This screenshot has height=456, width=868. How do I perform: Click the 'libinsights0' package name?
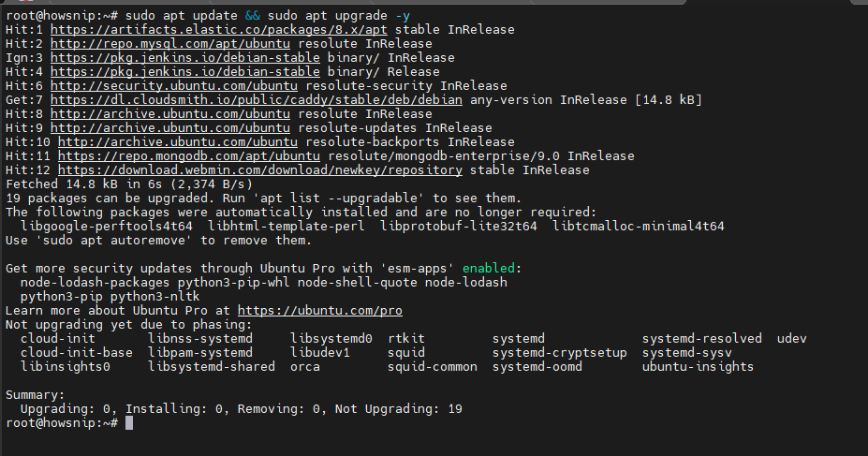pos(66,367)
